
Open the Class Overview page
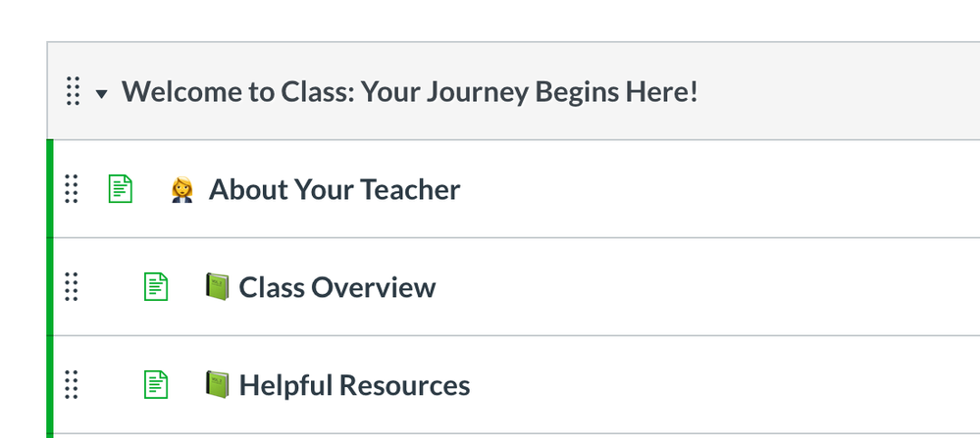[x=337, y=287]
